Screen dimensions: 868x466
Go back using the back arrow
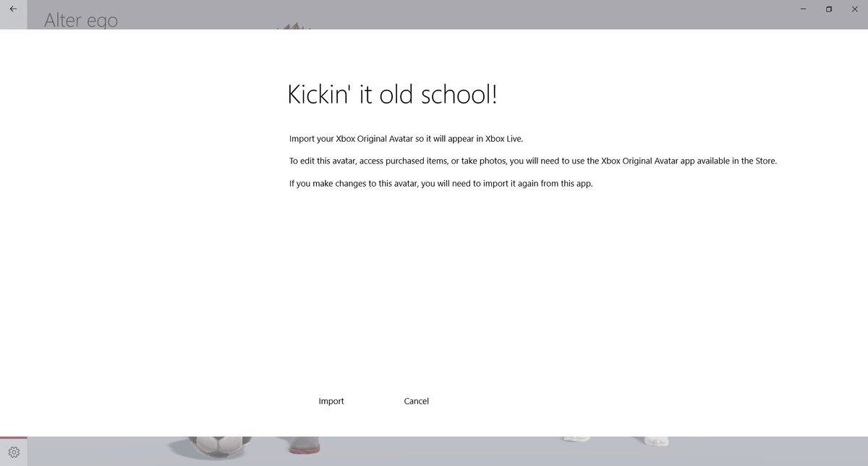coord(13,9)
